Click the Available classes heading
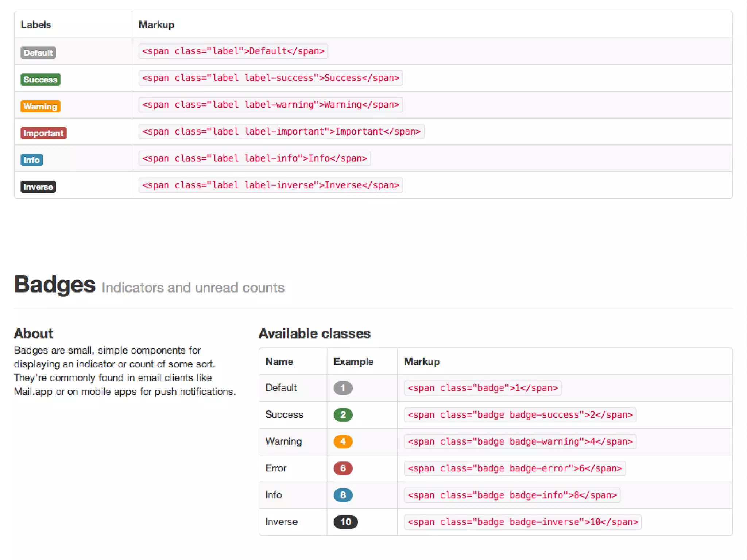 pos(314,333)
